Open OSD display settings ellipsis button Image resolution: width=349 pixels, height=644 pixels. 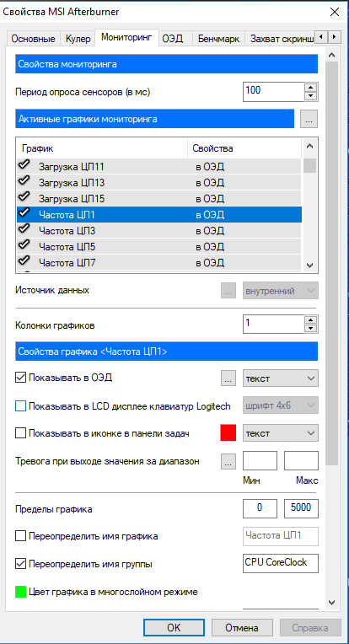[x=228, y=378]
